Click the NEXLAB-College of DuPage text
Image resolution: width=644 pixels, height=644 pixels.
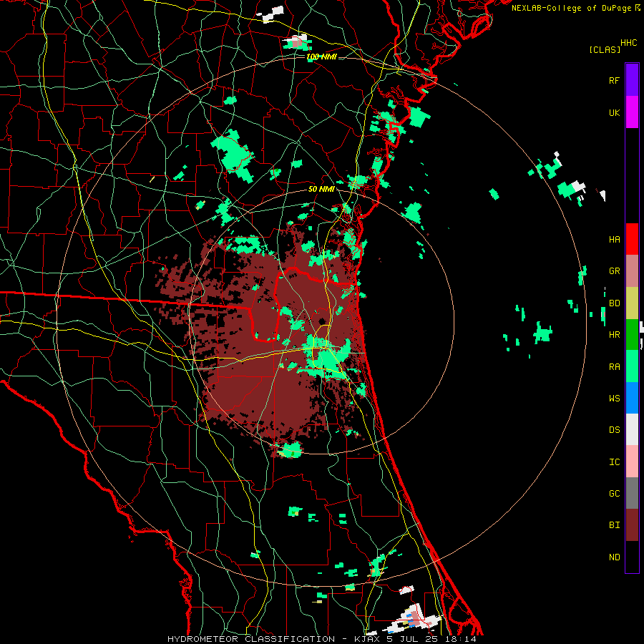[572, 8]
